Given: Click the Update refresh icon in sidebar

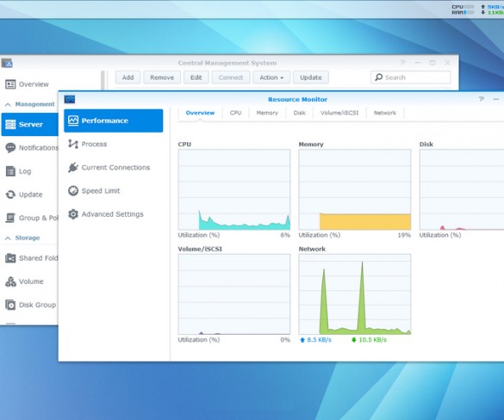Looking at the screenshot, I should click(10, 195).
